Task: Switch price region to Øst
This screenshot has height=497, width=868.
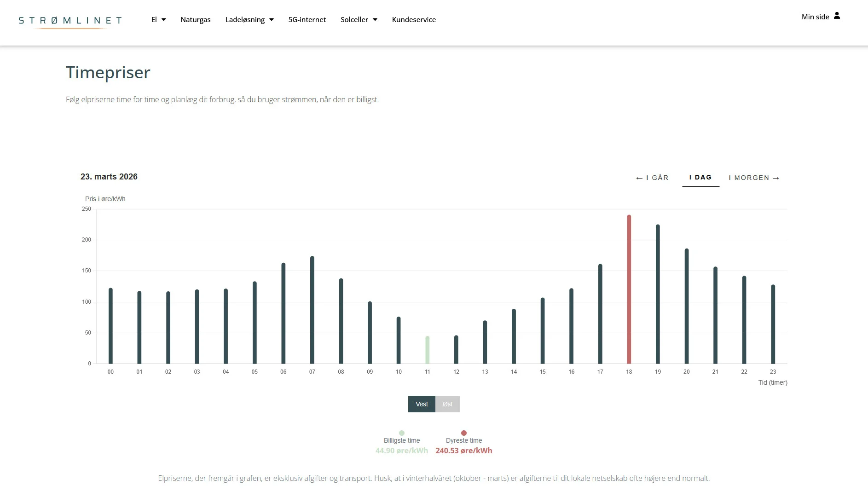Action: point(447,404)
